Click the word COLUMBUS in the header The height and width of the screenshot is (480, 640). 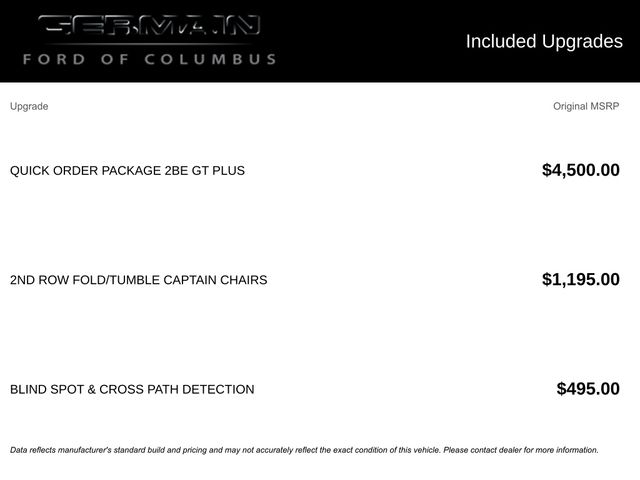click(x=210, y=59)
